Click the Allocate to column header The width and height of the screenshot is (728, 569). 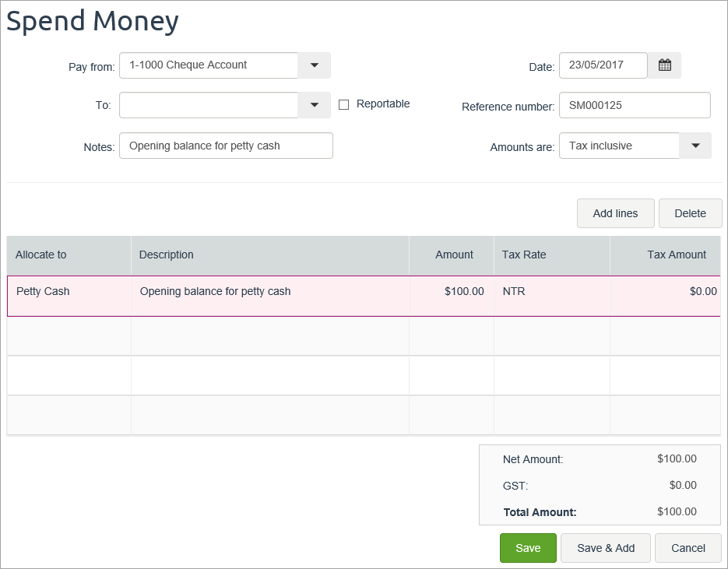pyautogui.click(x=69, y=255)
